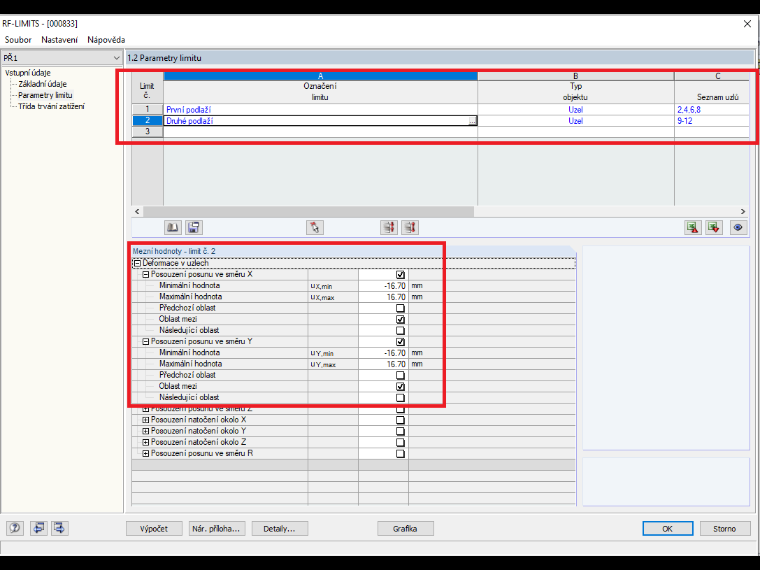The width and height of the screenshot is (760, 570).
Task: Enable Posouzení posunu ve směru R checkbox
Action: pyautogui.click(x=400, y=454)
